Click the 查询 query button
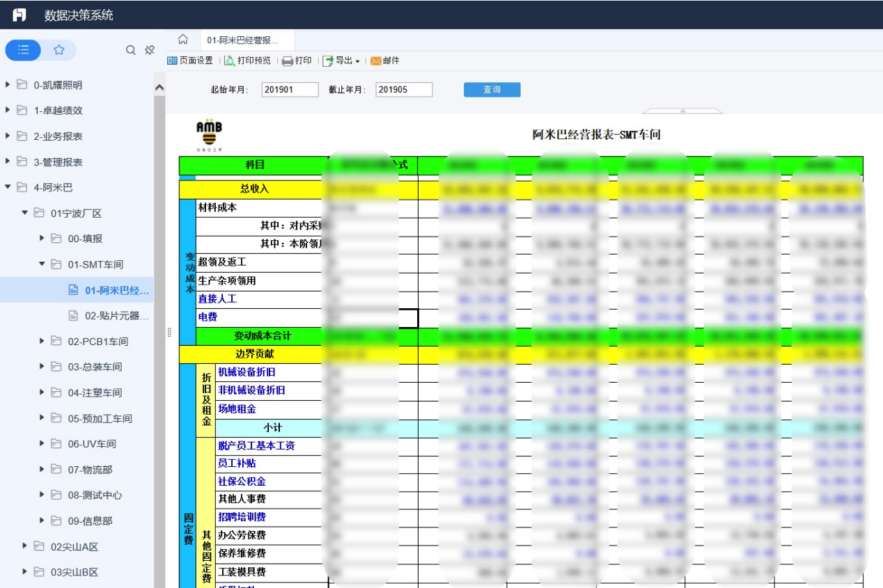The image size is (883, 588). point(492,90)
